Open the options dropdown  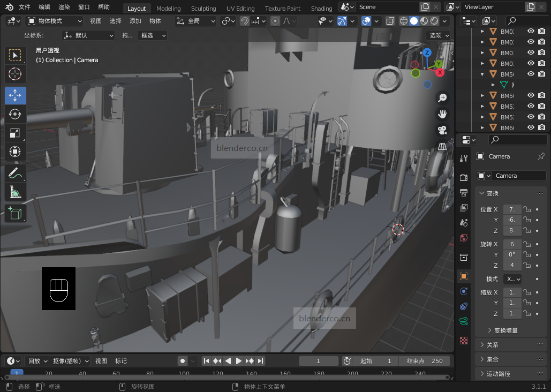(439, 35)
